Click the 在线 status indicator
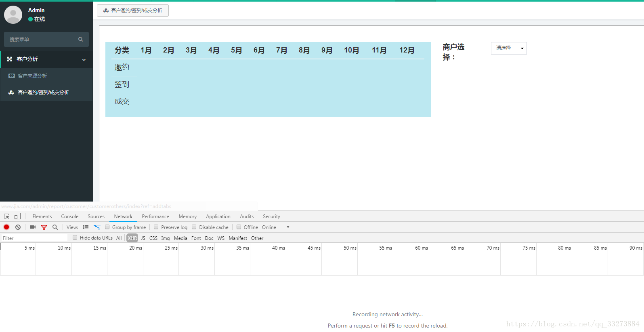Screen dimensions: 644x332 (x=36, y=19)
